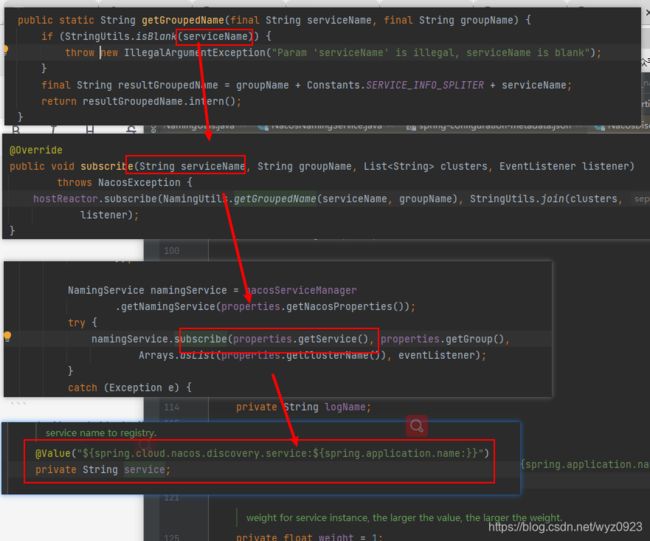The width and height of the screenshot is (650, 541).
Task: Click the 'weight for service instance' comment
Action: (404, 518)
